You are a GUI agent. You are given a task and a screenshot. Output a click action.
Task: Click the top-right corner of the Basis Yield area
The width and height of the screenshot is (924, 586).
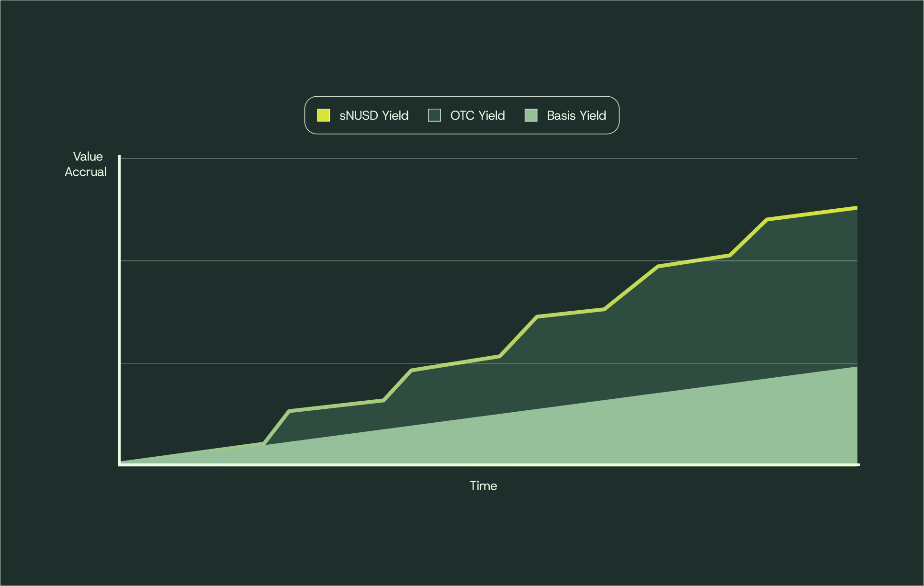(856, 368)
